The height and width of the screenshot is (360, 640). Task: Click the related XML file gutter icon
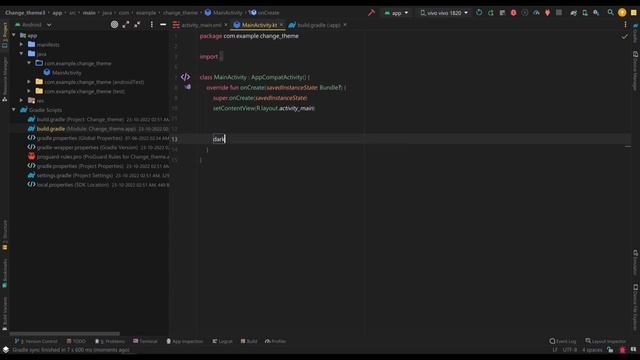pos(185,77)
